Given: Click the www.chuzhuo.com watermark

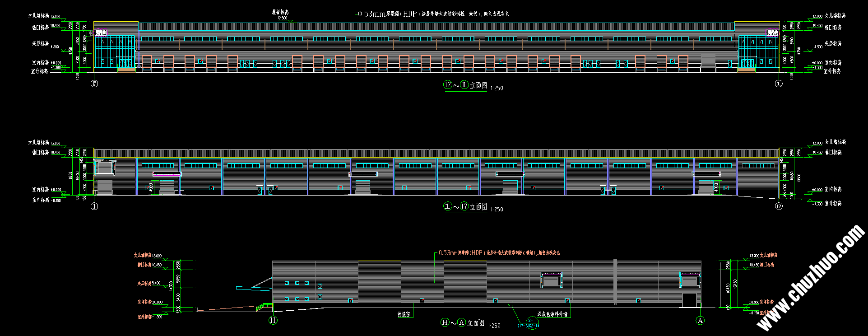Looking at the screenshot, I should (810, 279).
